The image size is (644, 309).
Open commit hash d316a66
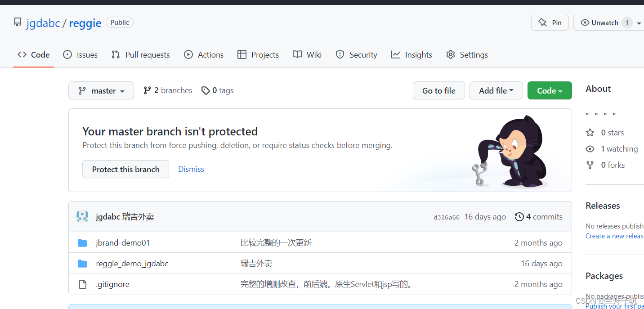click(447, 217)
